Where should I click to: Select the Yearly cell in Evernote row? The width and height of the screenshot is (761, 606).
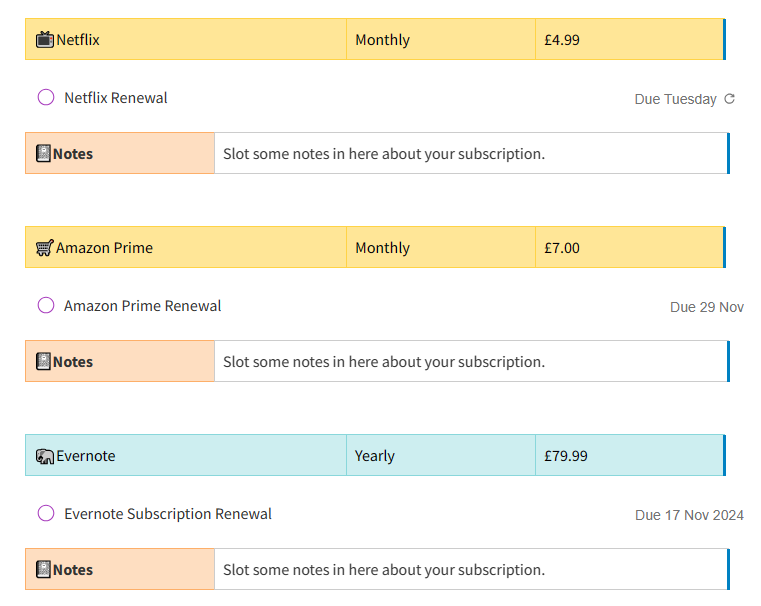441,455
